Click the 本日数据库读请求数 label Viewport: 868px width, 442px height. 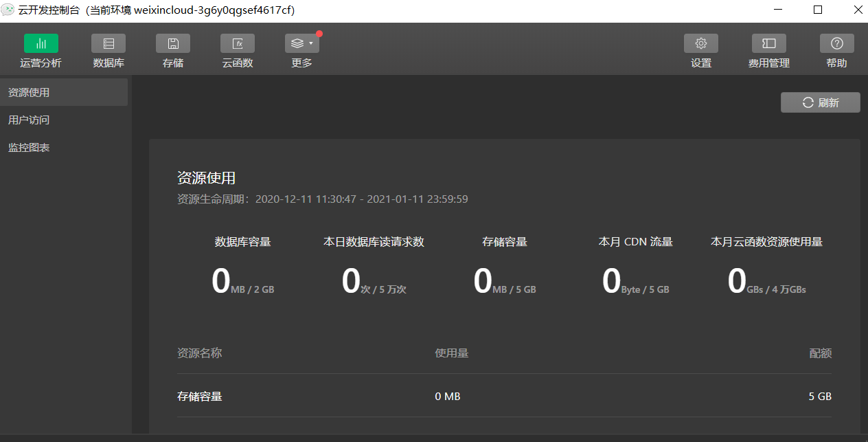pyautogui.click(x=374, y=242)
